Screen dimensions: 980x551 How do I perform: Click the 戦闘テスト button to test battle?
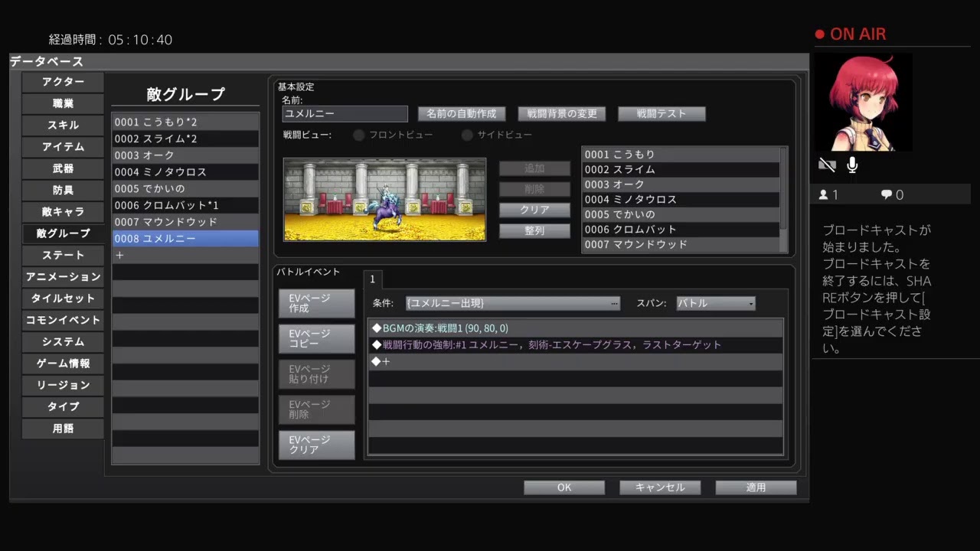point(661,113)
